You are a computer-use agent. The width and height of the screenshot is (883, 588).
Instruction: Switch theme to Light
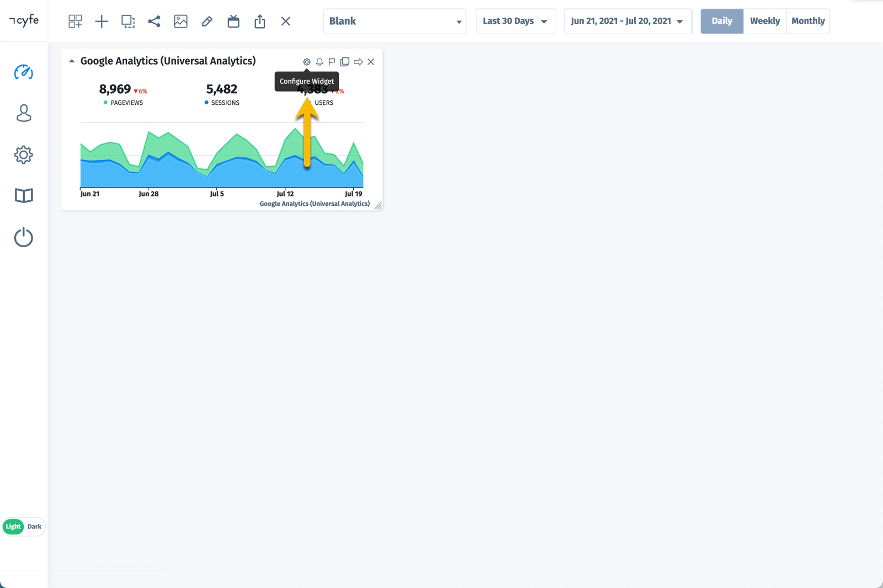click(x=13, y=527)
